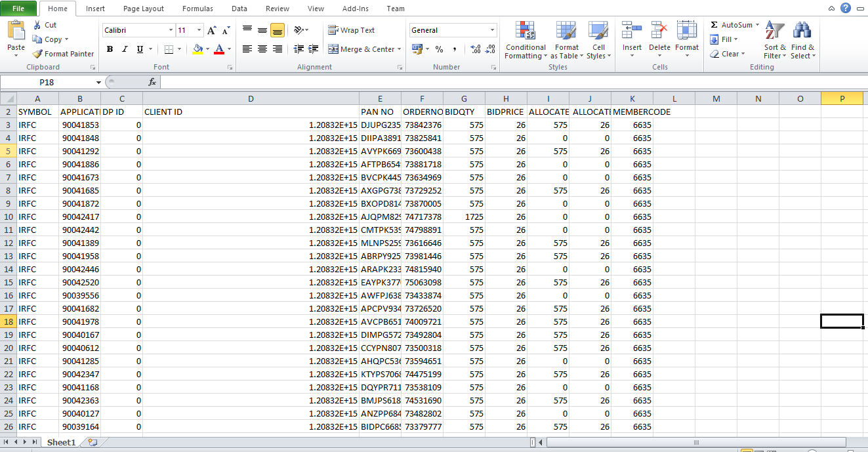Click the Copy icon
This screenshot has height=452, width=868.
pyautogui.click(x=36, y=39)
